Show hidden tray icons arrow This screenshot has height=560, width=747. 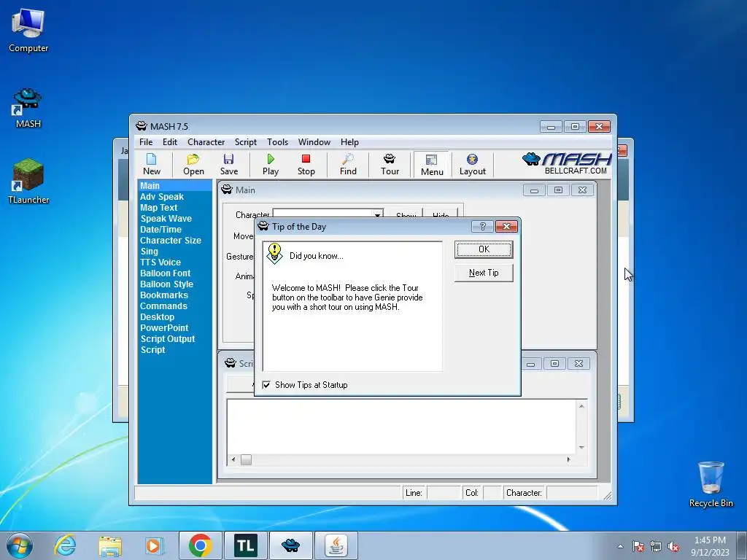point(620,546)
